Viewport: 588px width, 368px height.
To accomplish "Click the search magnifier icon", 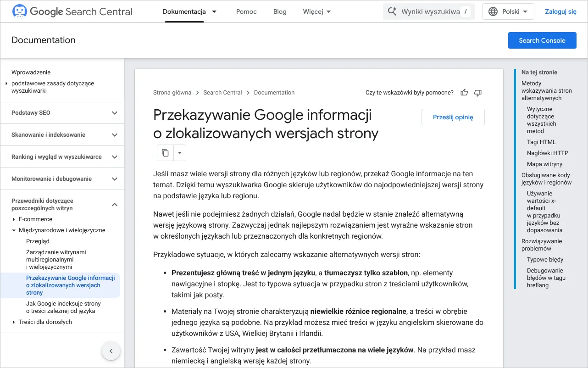I will pyautogui.click(x=392, y=11).
